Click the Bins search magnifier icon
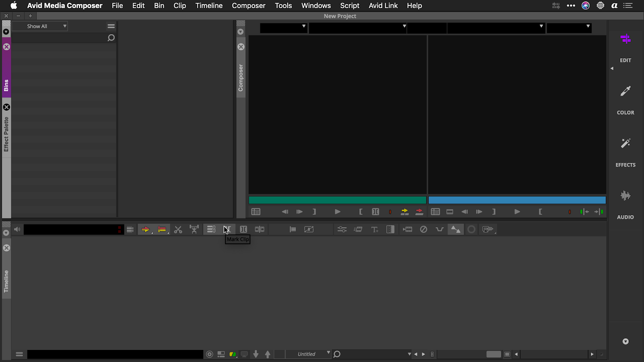Screen dimensions: 644x362 [111, 38]
